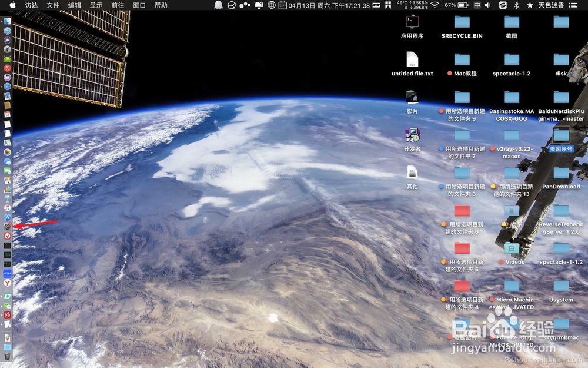Open Photos app in the Dock
Screen dimensions: 588x368
click(7, 152)
